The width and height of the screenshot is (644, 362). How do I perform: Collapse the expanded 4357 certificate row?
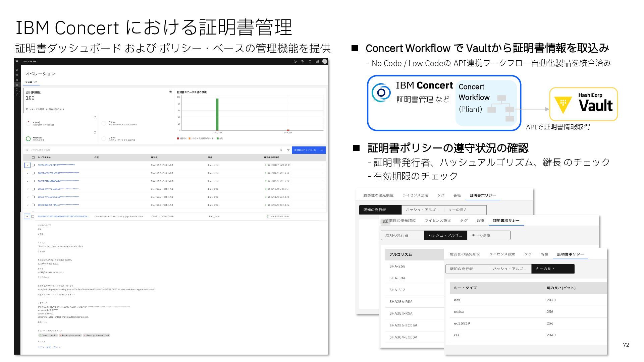tap(27, 217)
